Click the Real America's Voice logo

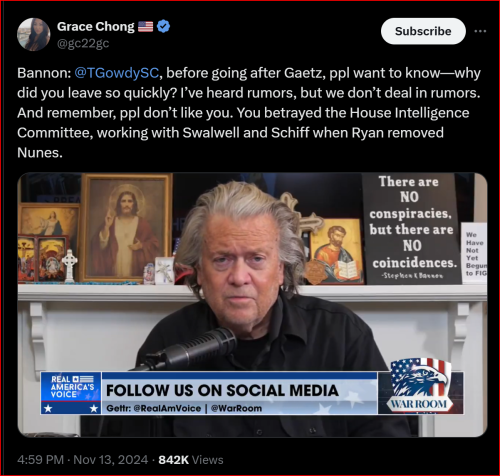coord(71,393)
